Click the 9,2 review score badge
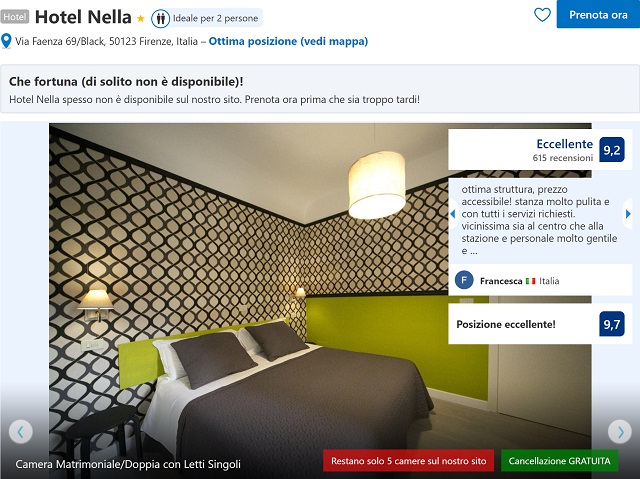This screenshot has height=479, width=640. 612,150
